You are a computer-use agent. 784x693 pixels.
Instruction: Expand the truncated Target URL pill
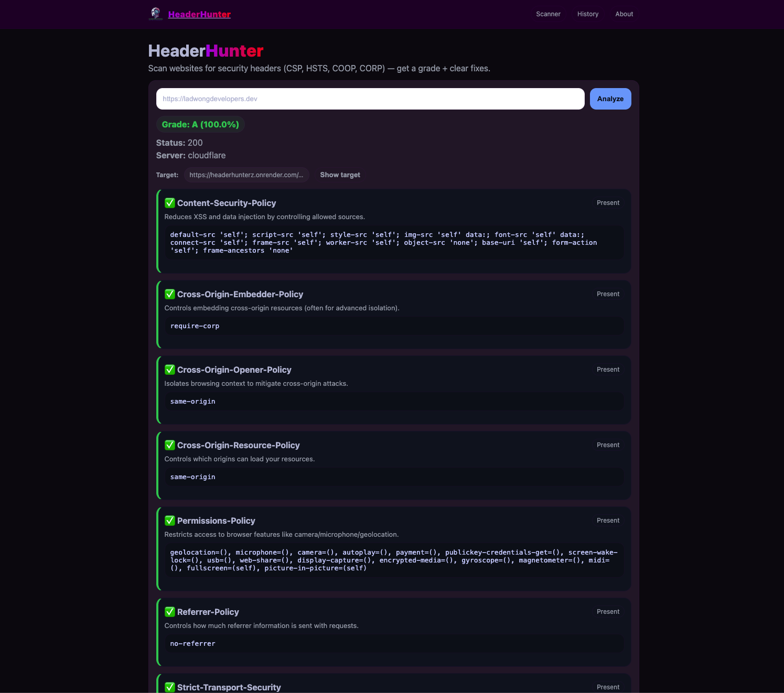coord(246,175)
